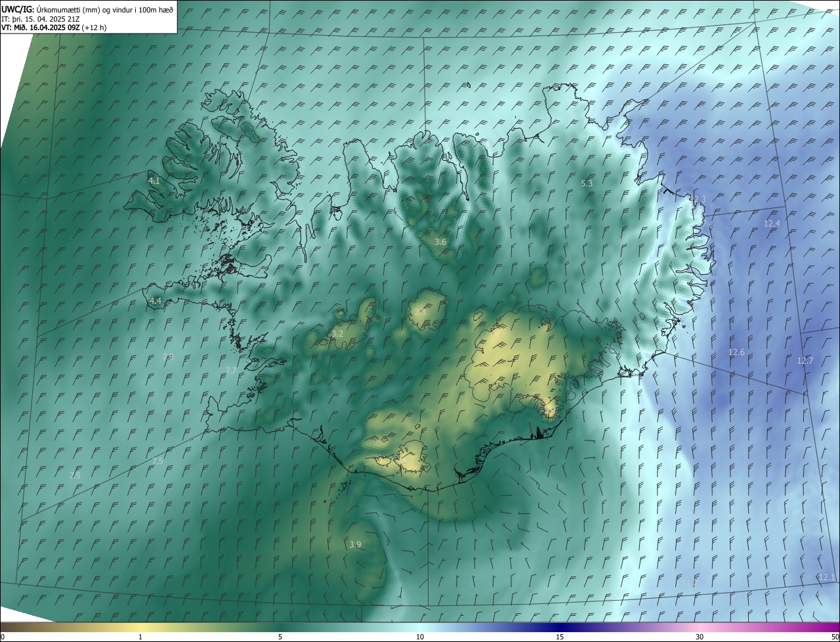
Task: Click the 12.4 value label
Action: click(x=772, y=224)
